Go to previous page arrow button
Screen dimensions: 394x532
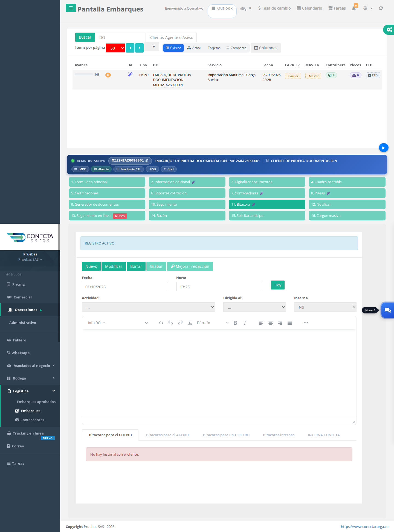click(130, 48)
